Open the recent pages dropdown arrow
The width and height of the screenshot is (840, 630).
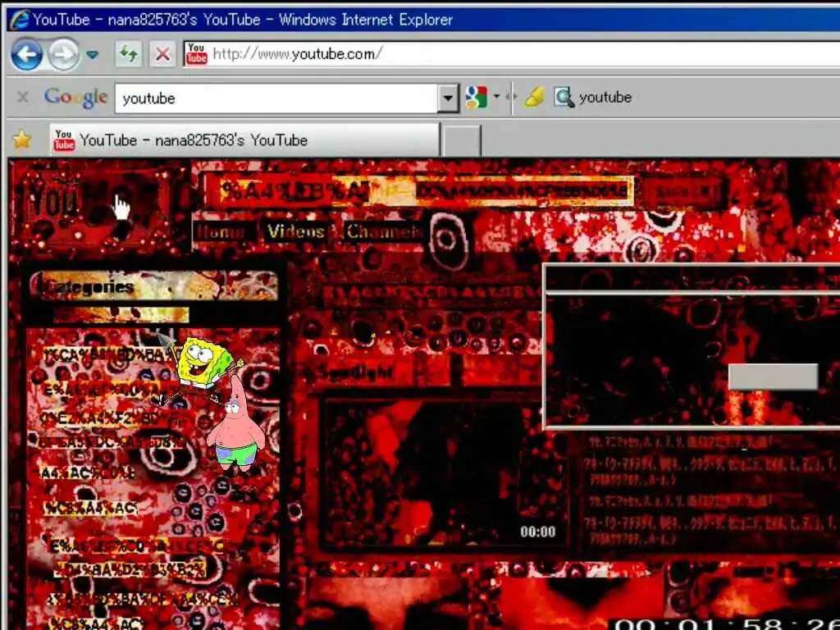click(x=93, y=55)
